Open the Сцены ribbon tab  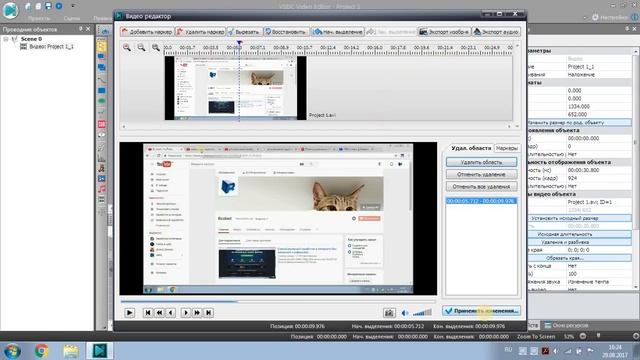coord(72,18)
